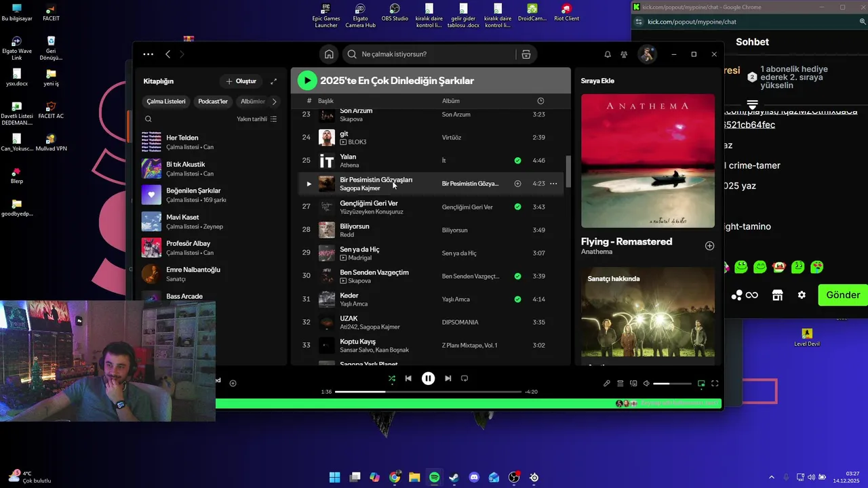This screenshot has height=488, width=868.
Task: Filter library by Çalma Listeleri
Action: point(166,102)
